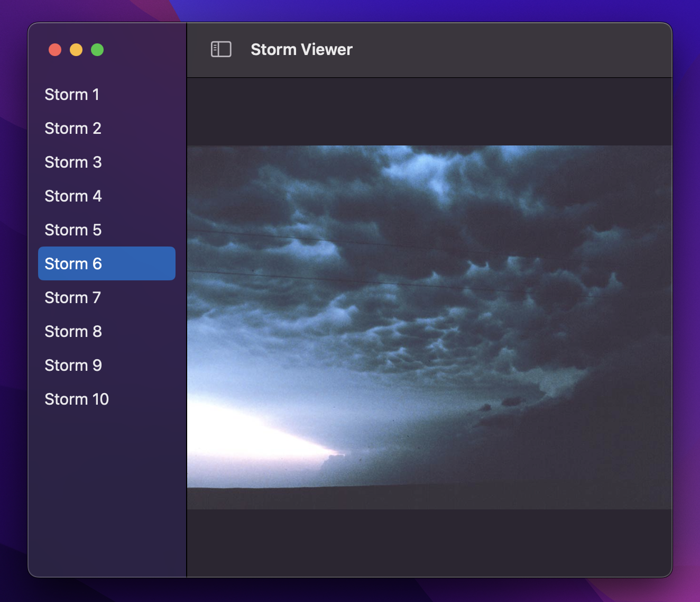View Storm 4's photo
The image size is (700, 602).
tap(73, 196)
